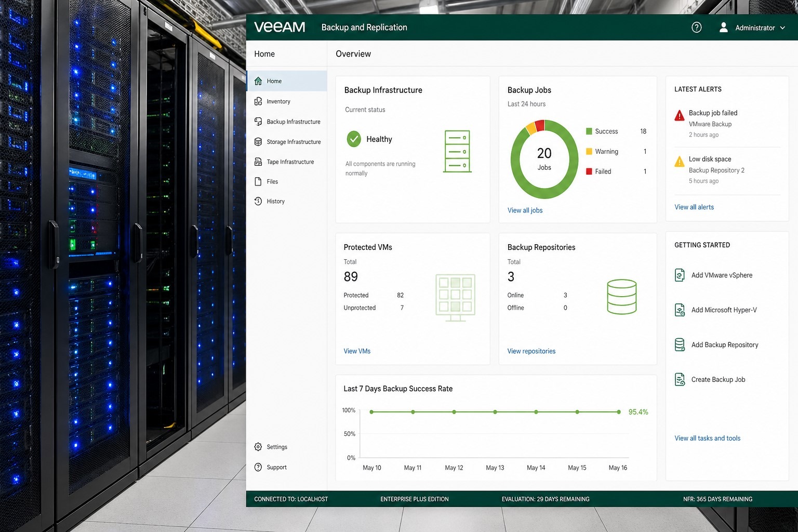Image resolution: width=798 pixels, height=532 pixels.
Task: Click the Add Microsoft Hyper-V icon
Action: (x=680, y=310)
